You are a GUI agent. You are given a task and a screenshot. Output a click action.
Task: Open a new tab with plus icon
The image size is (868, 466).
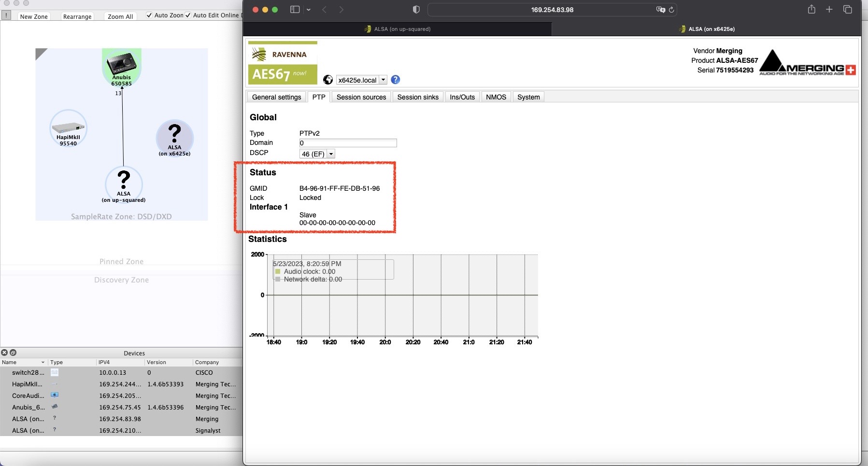(829, 10)
